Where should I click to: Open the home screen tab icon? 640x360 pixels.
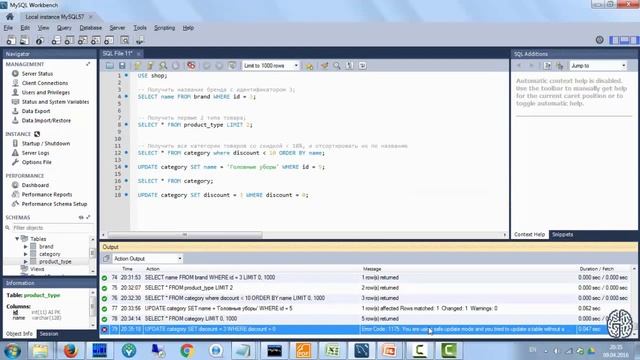tap(10, 17)
